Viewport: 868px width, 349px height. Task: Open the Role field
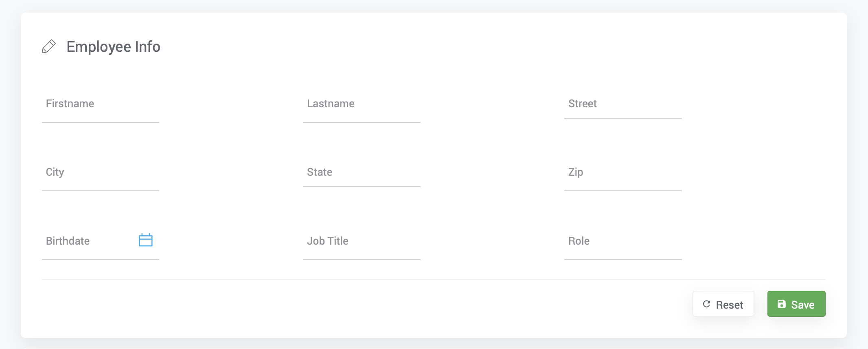click(623, 241)
